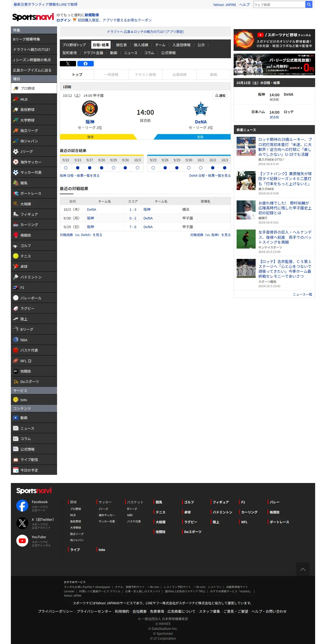
Task: Select カーリング in the sidebar
Action: point(34,225)
